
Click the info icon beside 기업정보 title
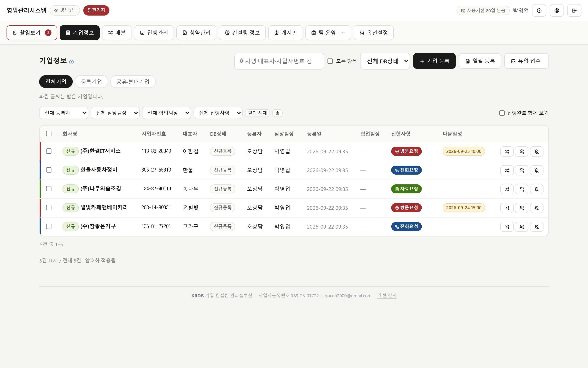[x=71, y=62]
